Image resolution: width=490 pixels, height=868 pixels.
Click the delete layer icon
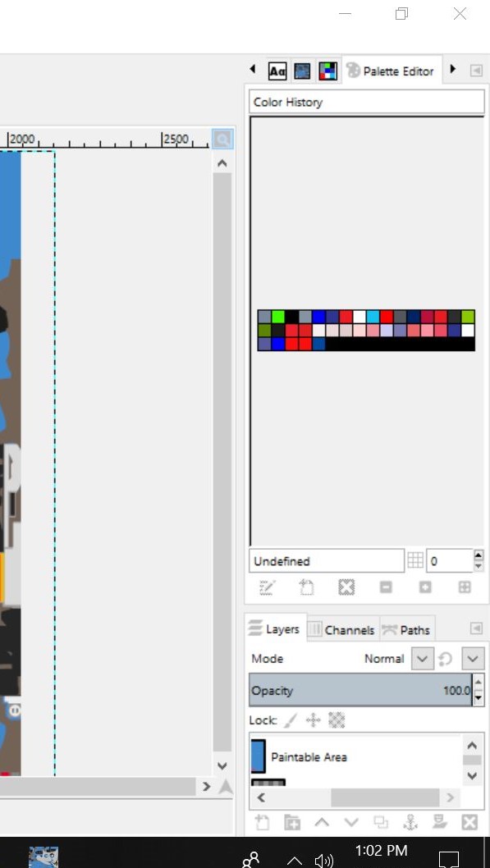pyautogui.click(x=469, y=823)
